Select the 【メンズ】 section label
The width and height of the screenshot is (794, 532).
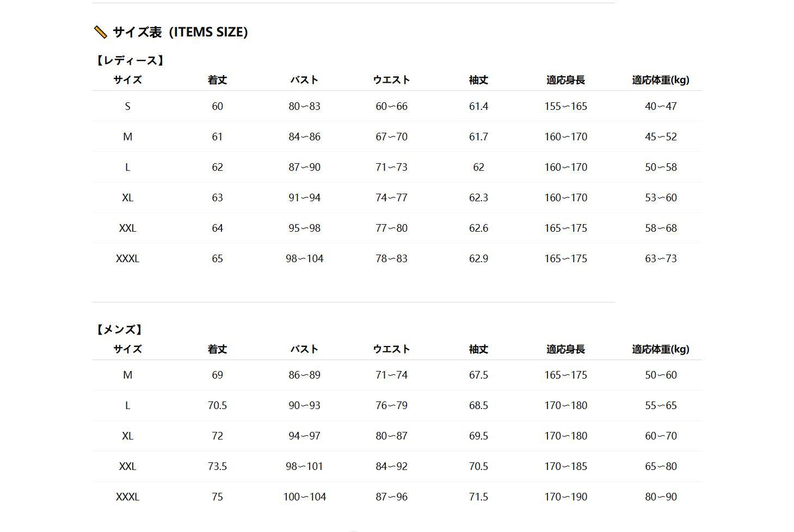119,330
